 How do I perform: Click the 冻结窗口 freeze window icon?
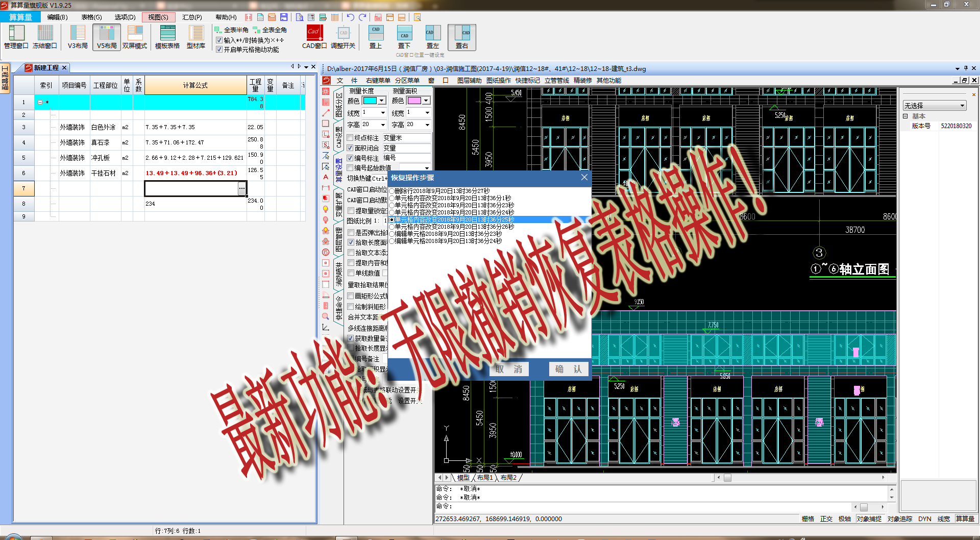click(45, 37)
